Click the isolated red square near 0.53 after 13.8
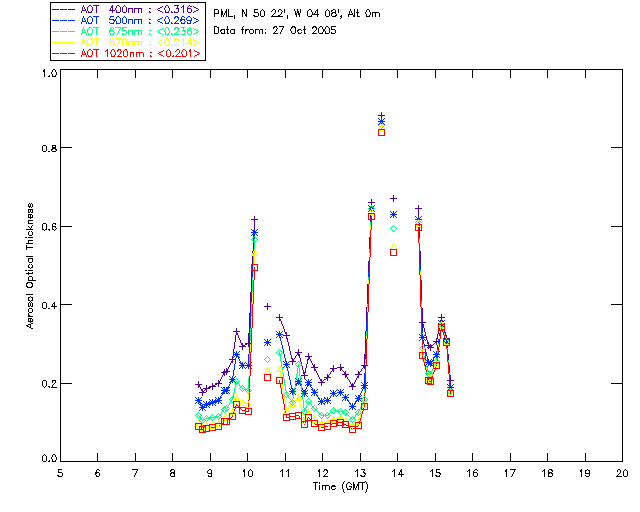 click(x=393, y=252)
